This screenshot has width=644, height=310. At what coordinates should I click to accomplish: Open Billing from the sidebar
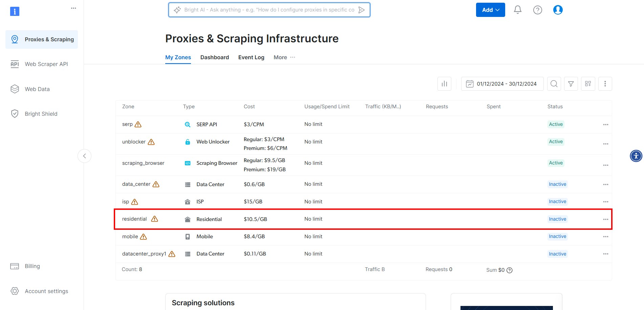(32, 266)
